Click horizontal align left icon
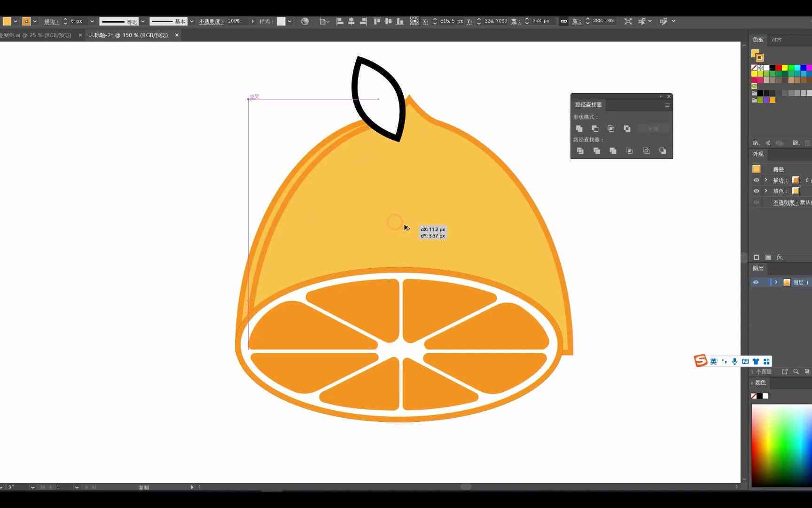This screenshot has height=508, width=812. click(x=340, y=21)
